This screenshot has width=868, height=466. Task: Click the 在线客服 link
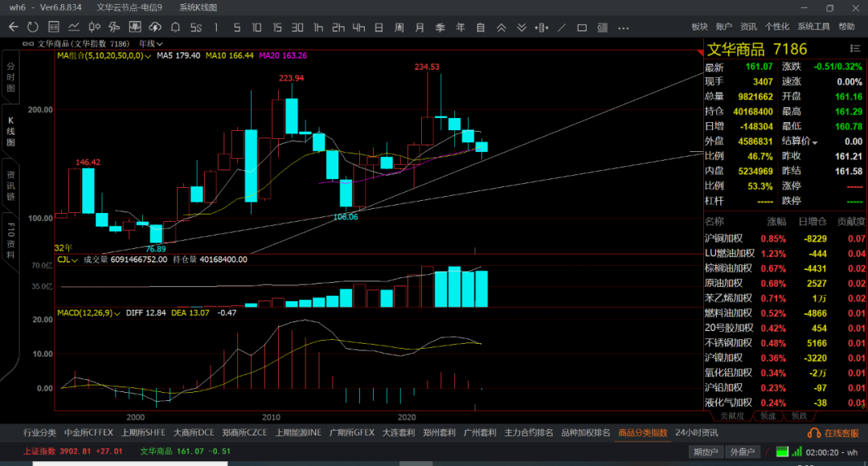pos(841,433)
